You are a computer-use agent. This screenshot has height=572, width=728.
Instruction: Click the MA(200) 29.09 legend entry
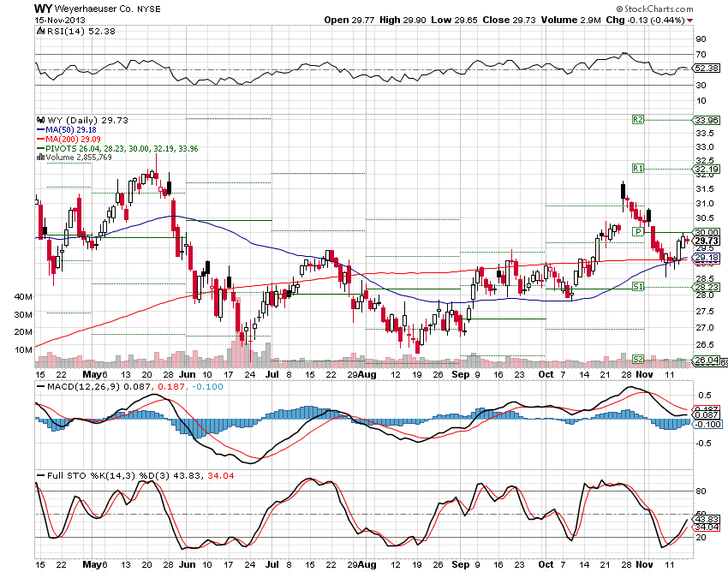(x=73, y=140)
